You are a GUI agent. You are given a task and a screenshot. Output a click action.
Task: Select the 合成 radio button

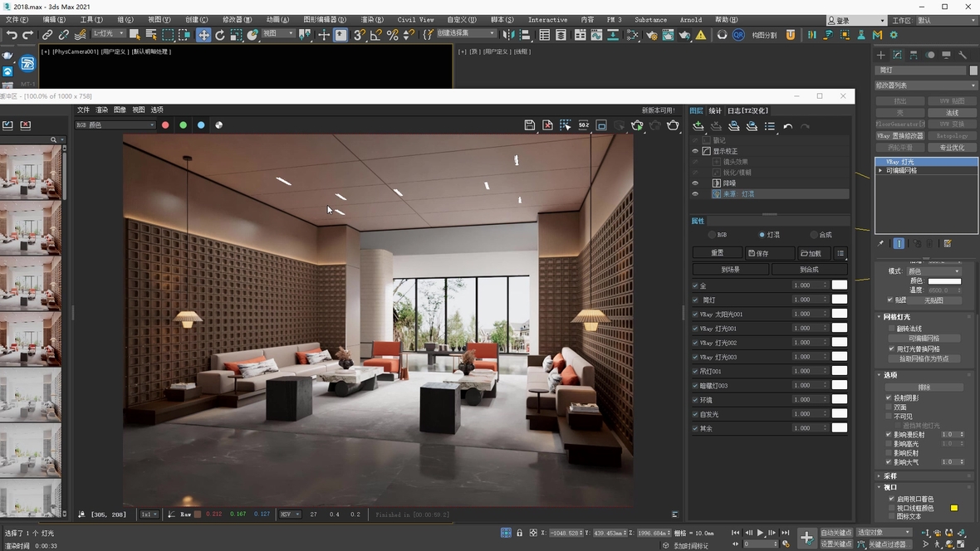[814, 235]
